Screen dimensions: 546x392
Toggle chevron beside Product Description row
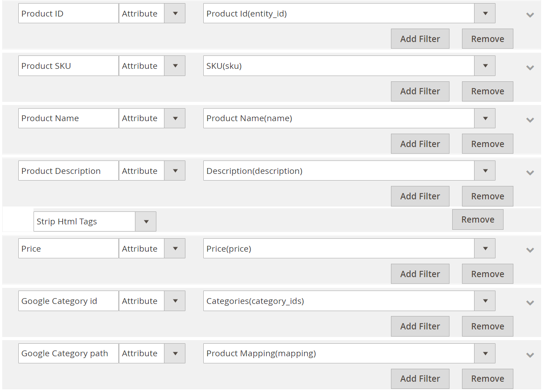coord(530,173)
